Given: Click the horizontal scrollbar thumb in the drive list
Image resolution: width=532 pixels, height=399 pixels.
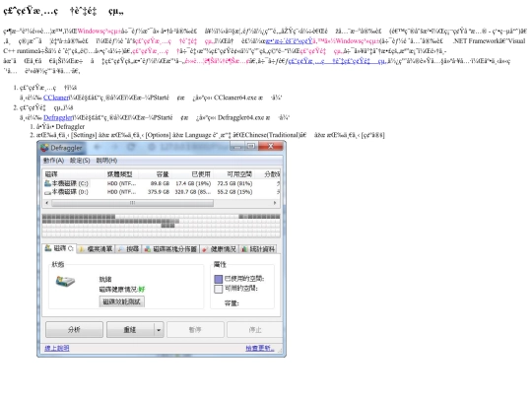Looking at the screenshot, I should (x=133, y=203).
